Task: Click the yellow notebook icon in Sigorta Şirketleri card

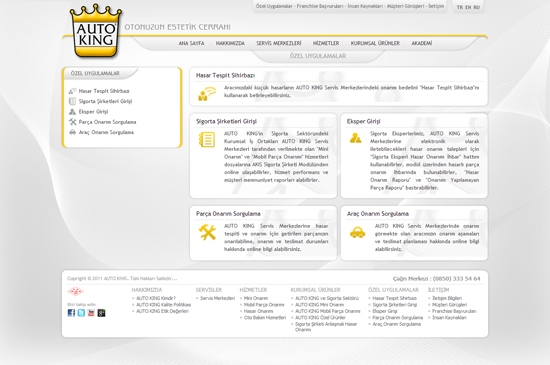Action: coord(207,140)
